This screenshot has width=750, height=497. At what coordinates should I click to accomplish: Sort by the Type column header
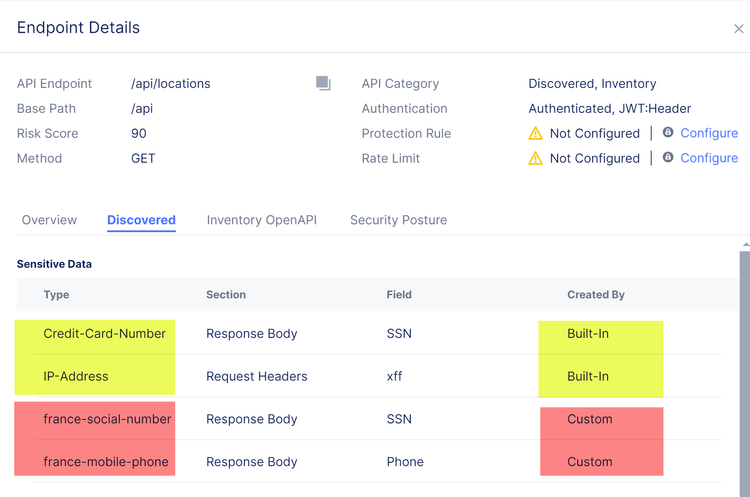[57, 295]
